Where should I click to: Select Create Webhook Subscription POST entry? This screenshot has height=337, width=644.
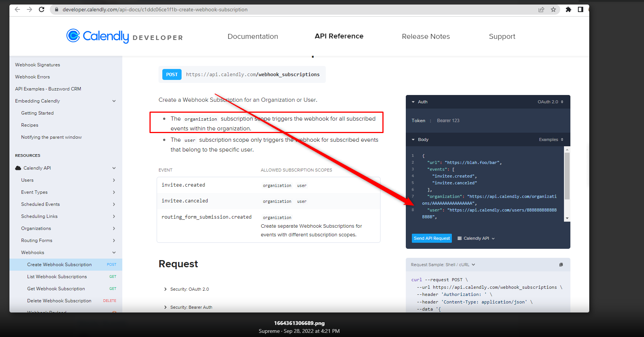pos(66,265)
